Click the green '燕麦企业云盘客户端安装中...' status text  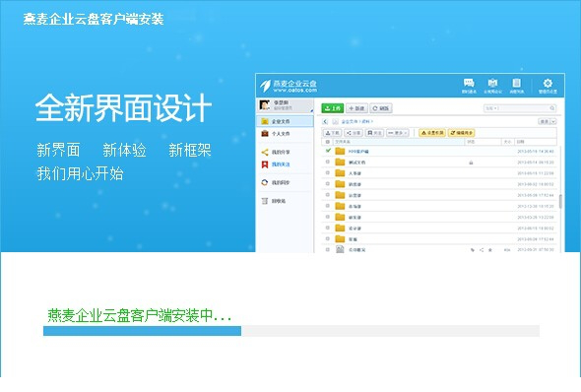(x=139, y=316)
